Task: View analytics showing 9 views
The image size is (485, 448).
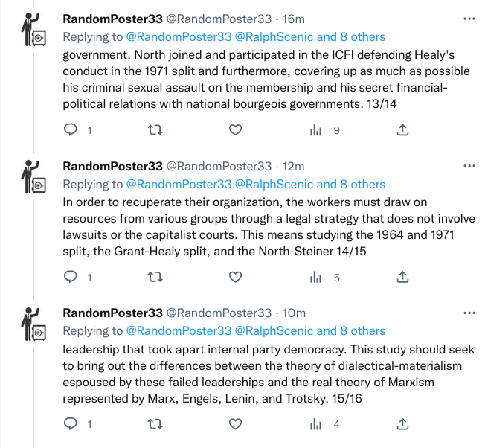Action: point(316,130)
